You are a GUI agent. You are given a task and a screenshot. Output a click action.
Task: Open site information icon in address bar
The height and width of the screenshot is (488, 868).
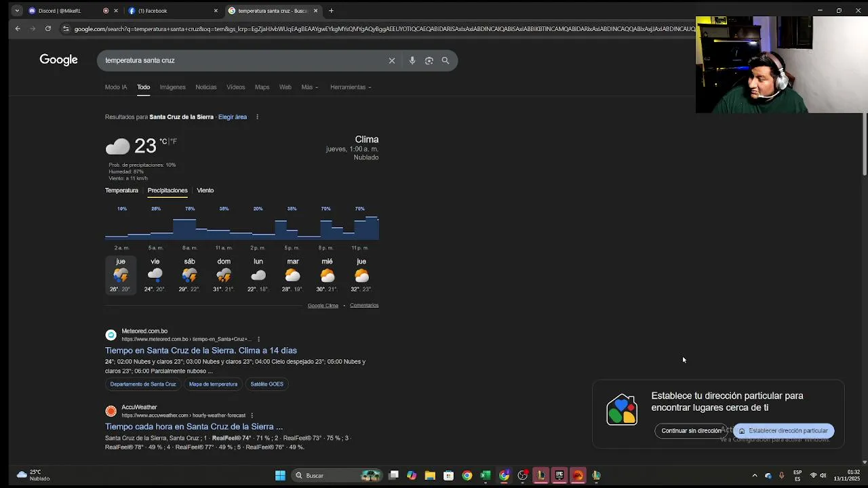(x=66, y=28)
